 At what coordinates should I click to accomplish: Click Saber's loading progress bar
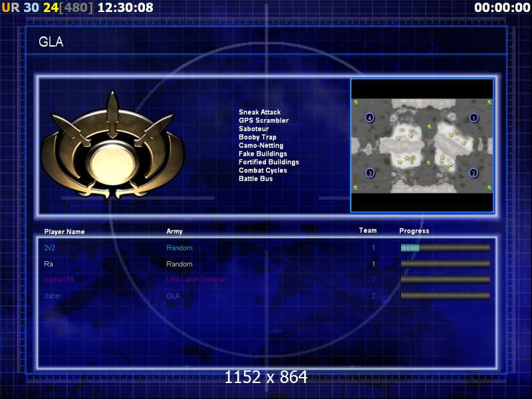pos(445,295)
